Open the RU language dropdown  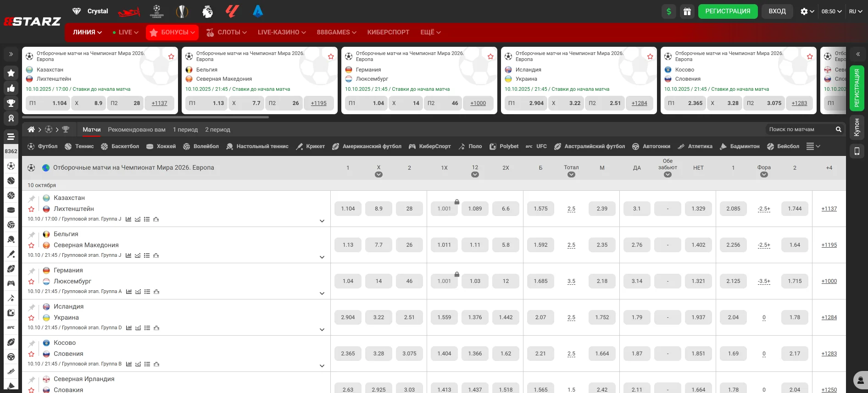coord(855,11)
